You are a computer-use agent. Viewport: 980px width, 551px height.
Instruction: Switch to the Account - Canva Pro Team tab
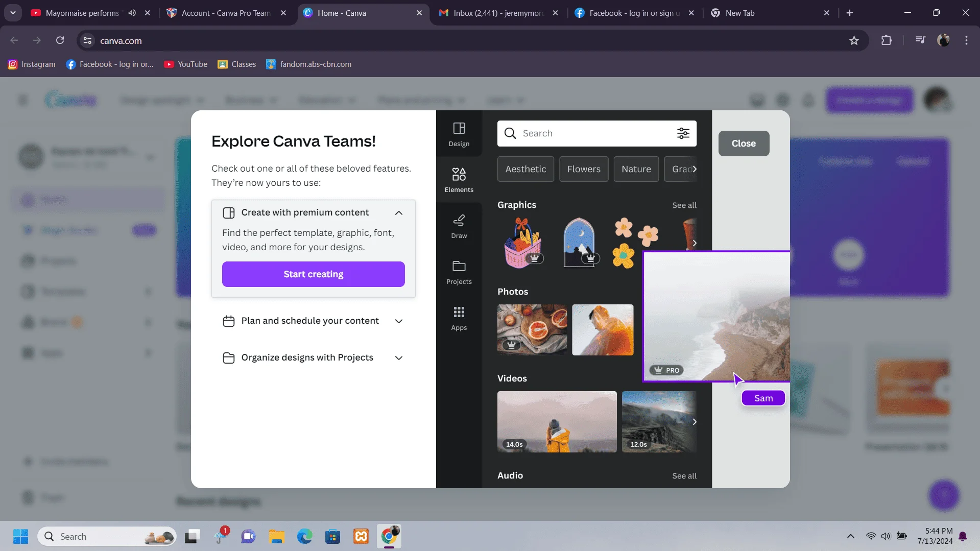226,13
